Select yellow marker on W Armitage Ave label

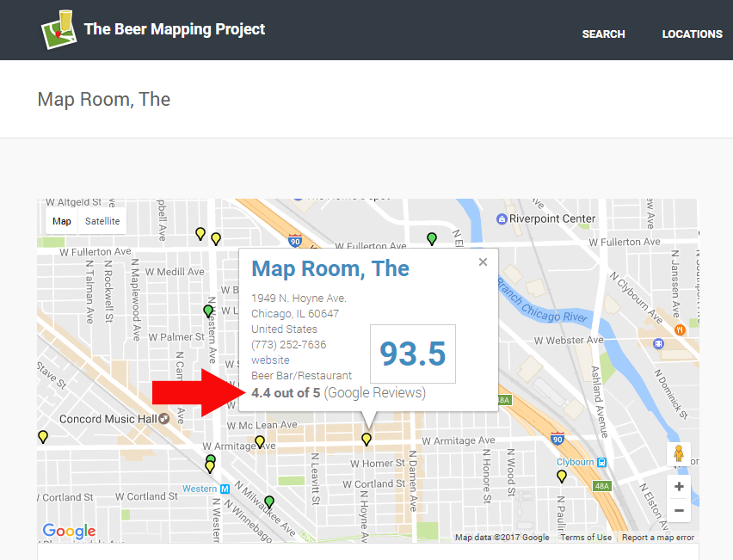point(260,442)
